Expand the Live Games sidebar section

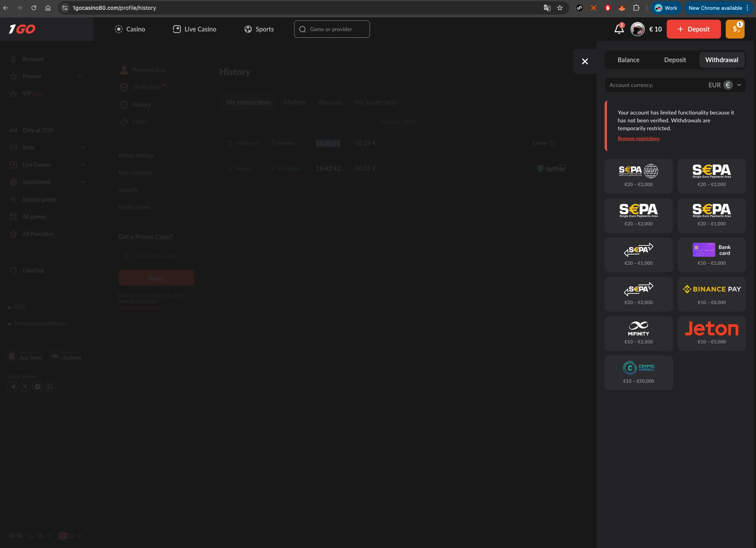(83, 165)
